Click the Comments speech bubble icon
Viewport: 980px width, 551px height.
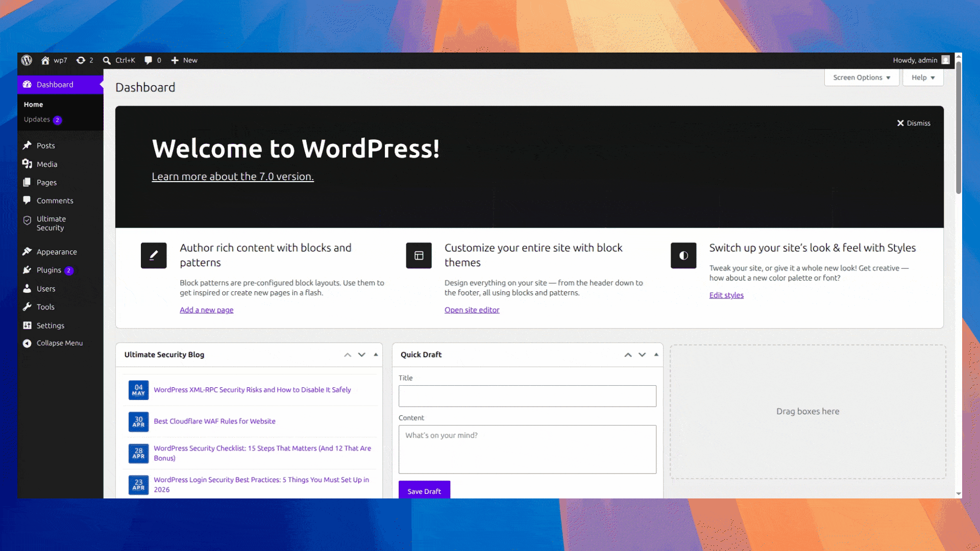tap(27, 201)
